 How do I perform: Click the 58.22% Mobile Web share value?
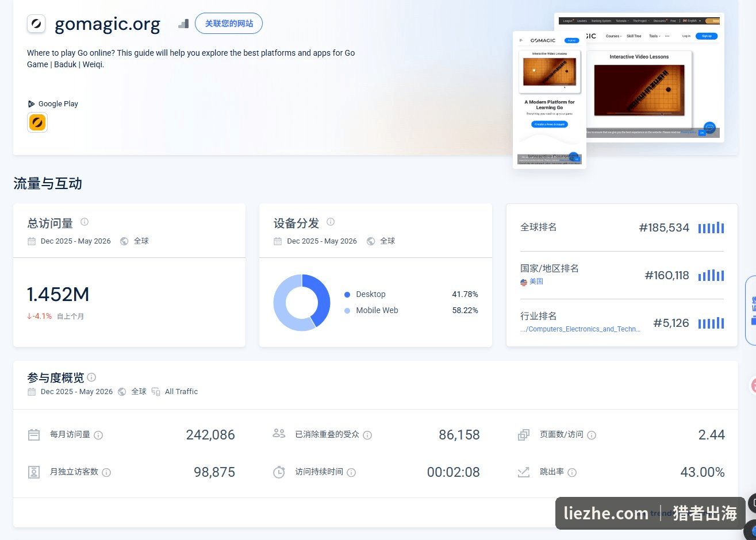(x=465, y=311)
